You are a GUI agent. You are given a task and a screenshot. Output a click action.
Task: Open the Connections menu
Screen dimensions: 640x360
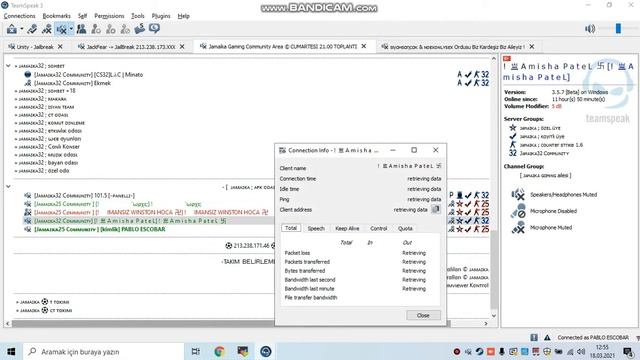coord(20,16)
